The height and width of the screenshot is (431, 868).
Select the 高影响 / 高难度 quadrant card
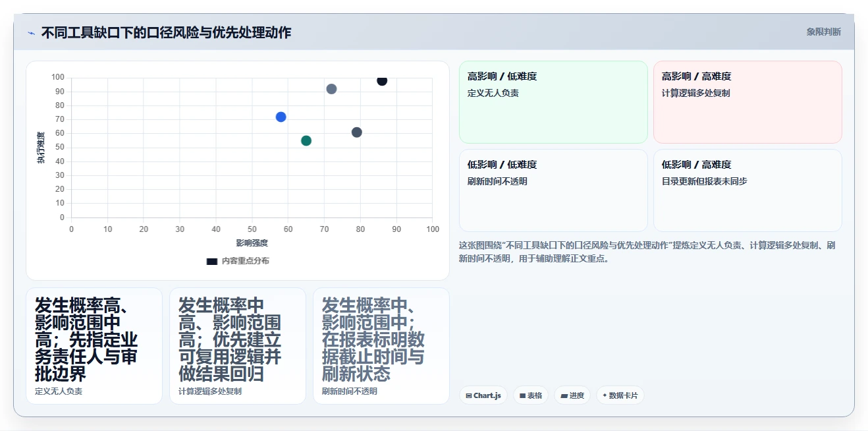[x=747, y=102]
